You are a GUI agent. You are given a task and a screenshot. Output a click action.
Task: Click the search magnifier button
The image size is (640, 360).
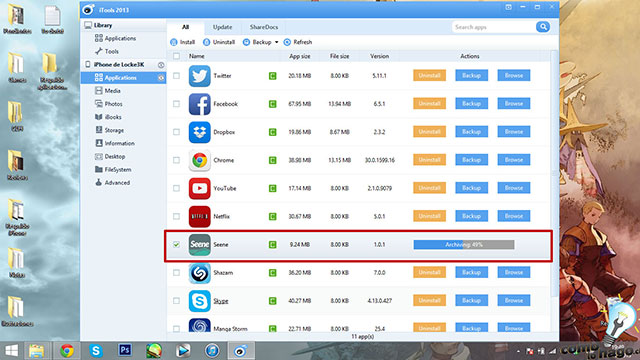pyautogui.click(x=543, y=27)
